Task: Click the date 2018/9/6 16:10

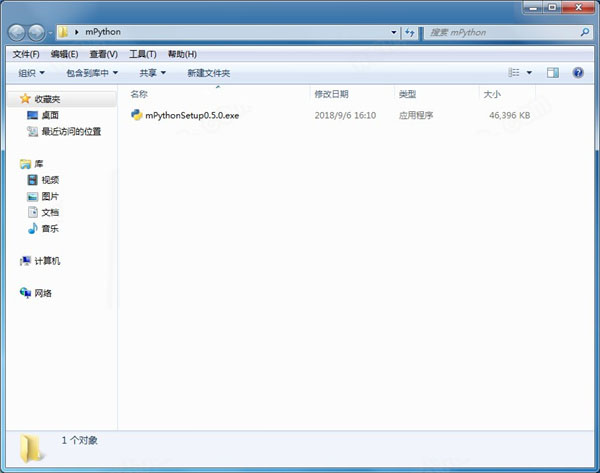Action: click(345, 116)
